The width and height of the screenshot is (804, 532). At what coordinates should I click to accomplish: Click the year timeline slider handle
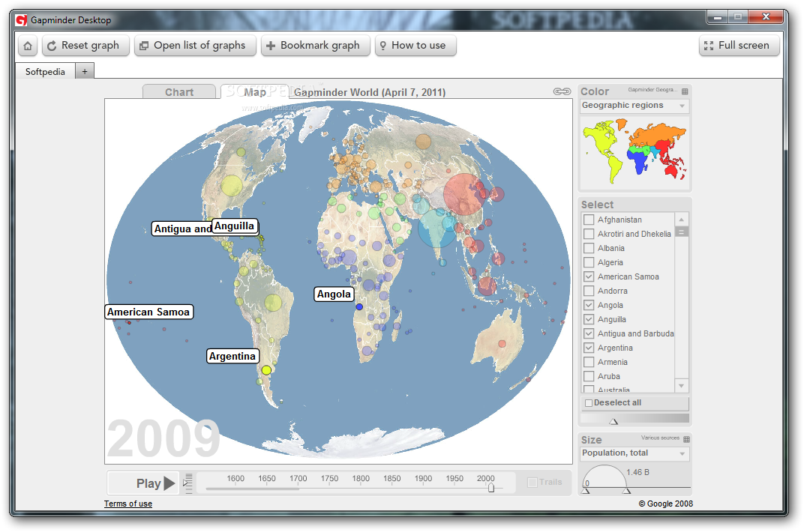tap(491, 487)
